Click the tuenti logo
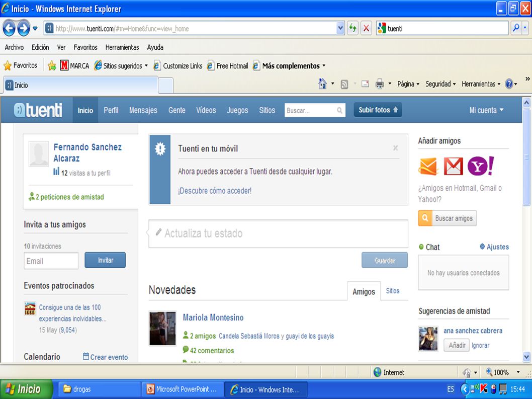This screenshot has height=399, width=532. click(x=38, y=110)
